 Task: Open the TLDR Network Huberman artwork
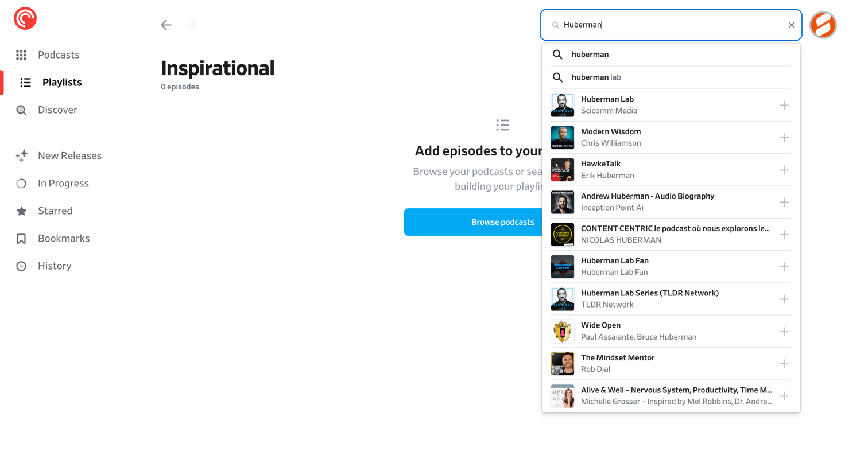coord(563,299)
